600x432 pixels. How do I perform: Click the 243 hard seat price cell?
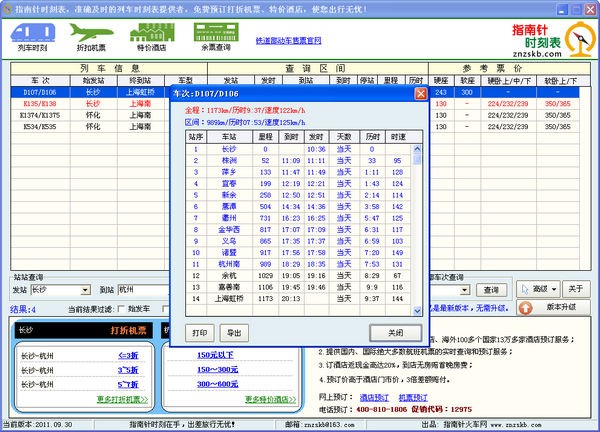tap(441, 92)
